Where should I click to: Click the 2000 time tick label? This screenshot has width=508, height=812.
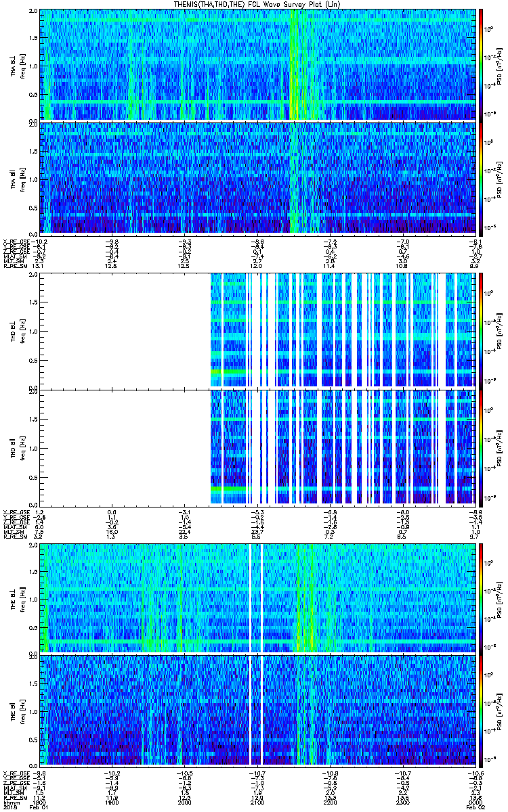click(184, 802)
